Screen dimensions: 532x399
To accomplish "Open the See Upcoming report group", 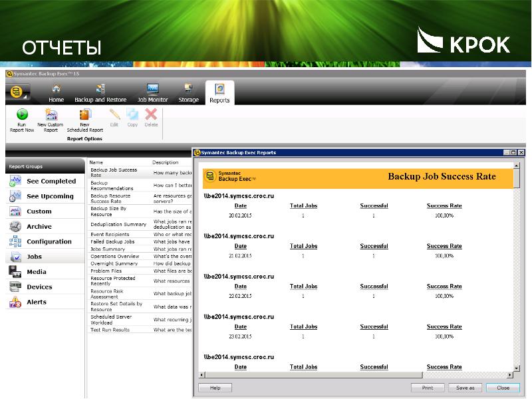I will (x=45, y=196).
